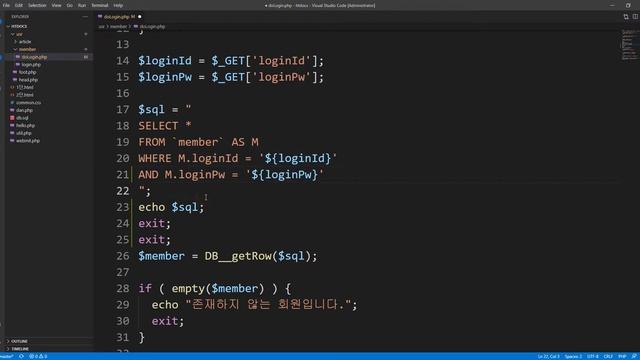Viewport: 640px width, 360px height.
Task: Click the $loginId variable on line 14
Action: pyautogui.click(x=165, y=61)
